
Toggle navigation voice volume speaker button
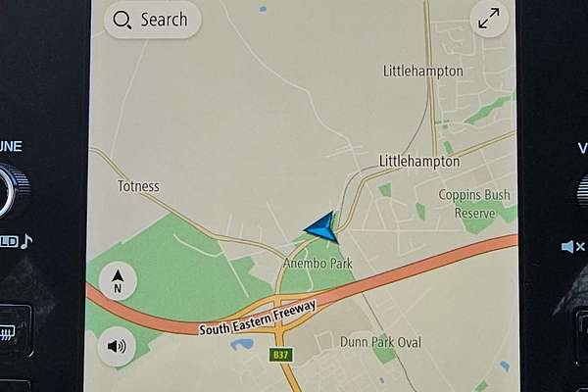coord(117,346)
